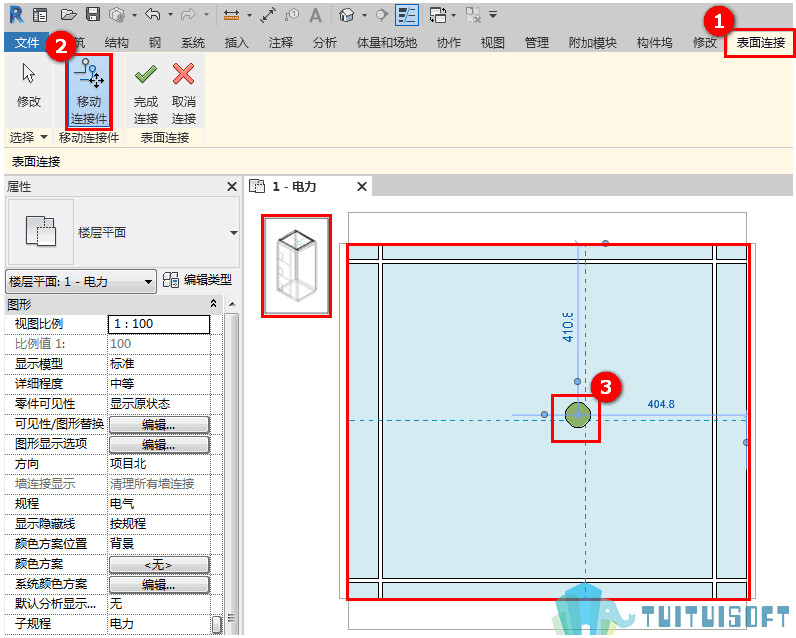Select the 修改 arrow pointer tool
The width and height of the screenshot is (796, 638).
click(28, 85)
